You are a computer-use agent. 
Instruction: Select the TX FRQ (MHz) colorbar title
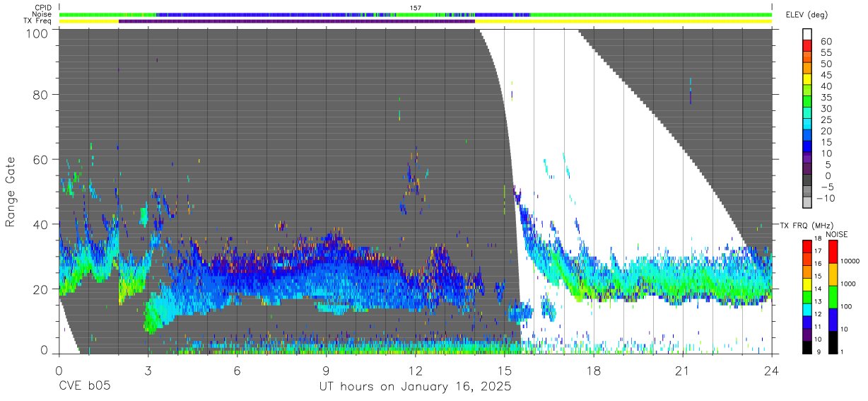[x=807, y=225]
